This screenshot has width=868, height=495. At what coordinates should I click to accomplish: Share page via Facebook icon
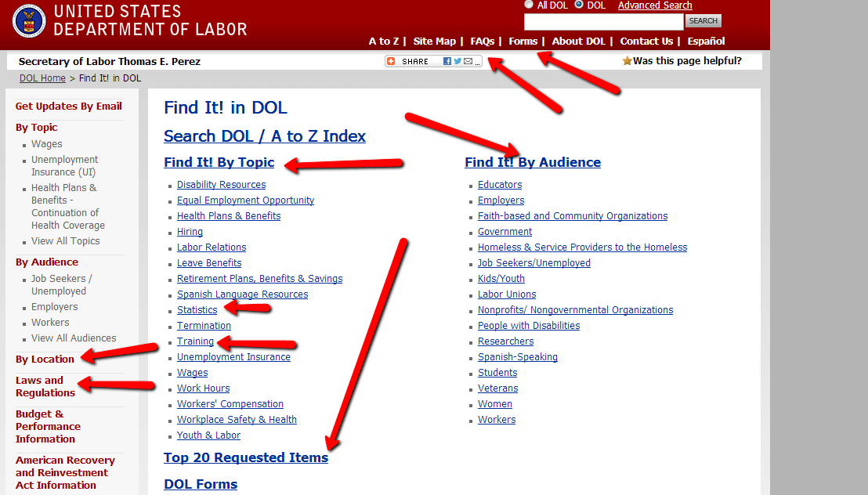(447, 61)
